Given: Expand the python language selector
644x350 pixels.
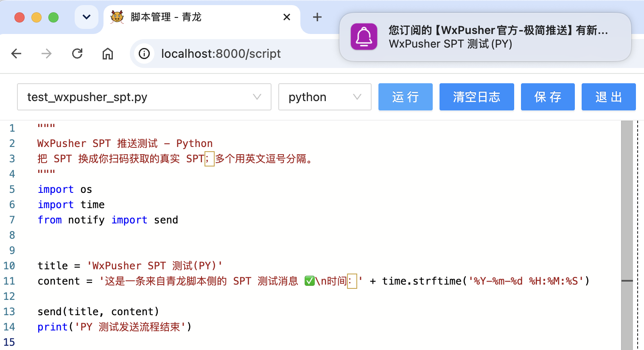Looking at the screenshot, I should pos(325,97).
